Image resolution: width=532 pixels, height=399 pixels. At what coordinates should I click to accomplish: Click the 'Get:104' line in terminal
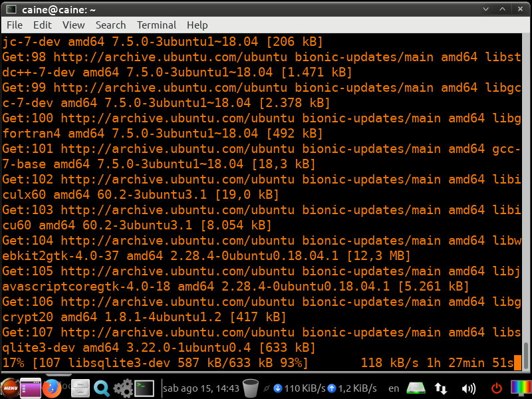[x=261, y=241]
